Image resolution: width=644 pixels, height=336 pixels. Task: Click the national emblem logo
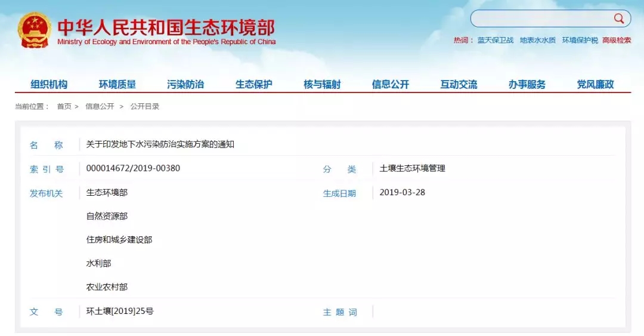click(35, 31)
